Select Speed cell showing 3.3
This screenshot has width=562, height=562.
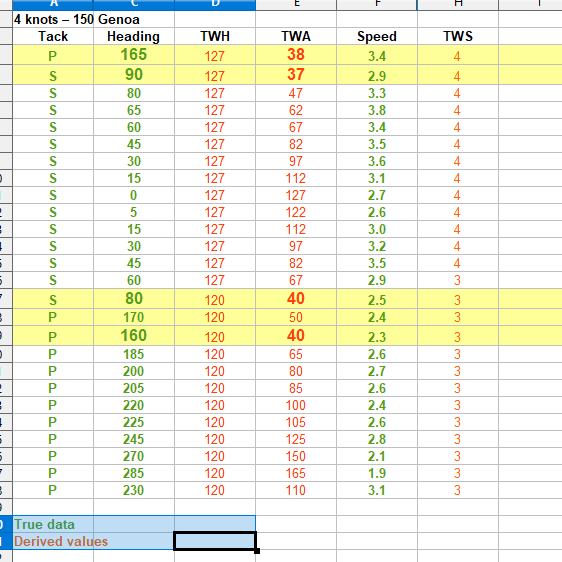point(377,93)
